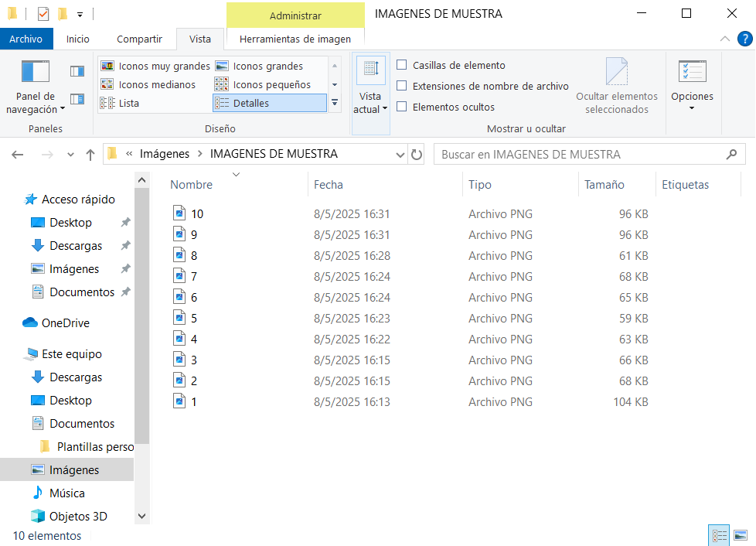Sort files by Tamaño column header
Image resolution: width=756 pixels, height=546 pixels.
604,185
